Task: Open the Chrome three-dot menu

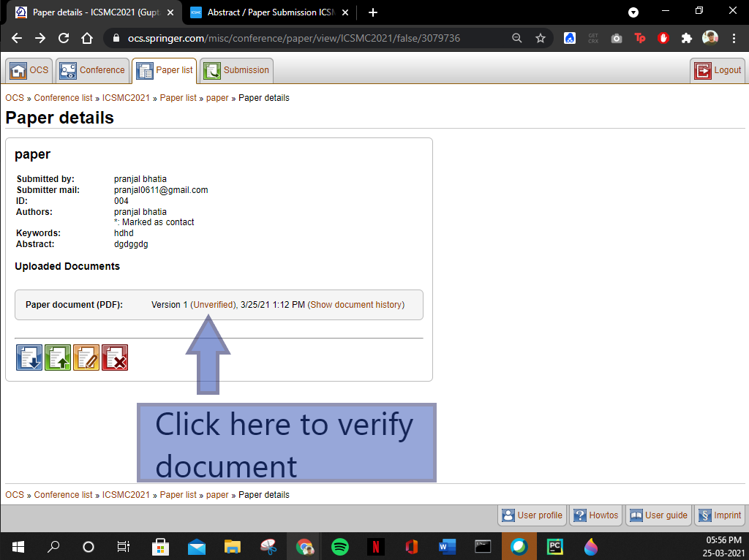Action: pos(734,38)
